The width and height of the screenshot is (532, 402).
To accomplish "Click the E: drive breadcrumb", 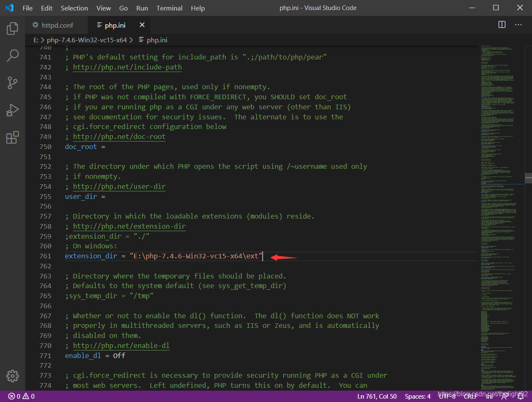I will (x=36, y=40).
